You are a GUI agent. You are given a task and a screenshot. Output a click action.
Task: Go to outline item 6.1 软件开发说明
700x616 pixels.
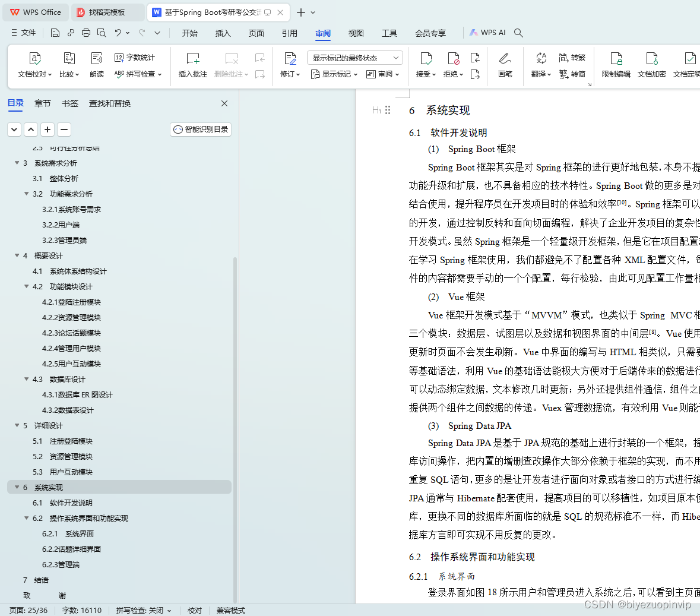(x=62, y=503)
